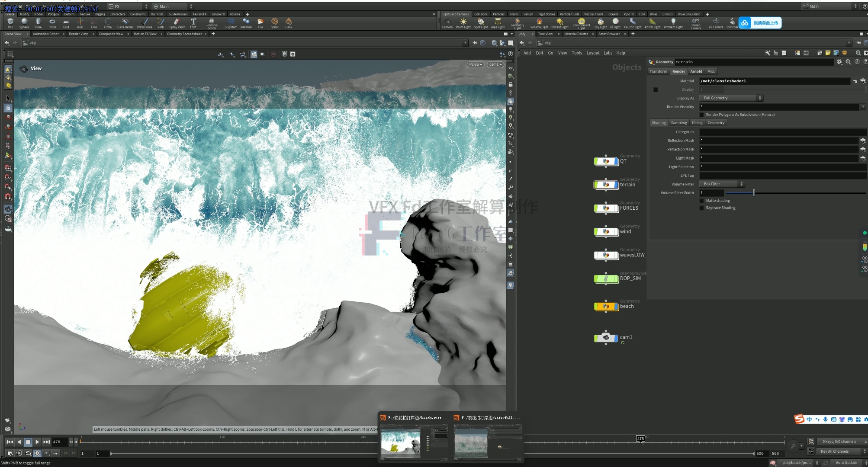Turn on Raytrace Shading

(701, 208)
